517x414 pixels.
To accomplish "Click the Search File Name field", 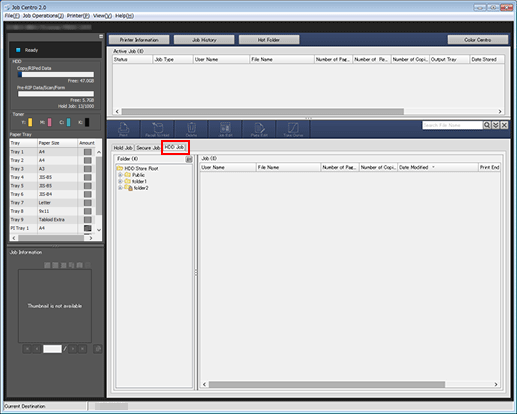I will (452, 125).
